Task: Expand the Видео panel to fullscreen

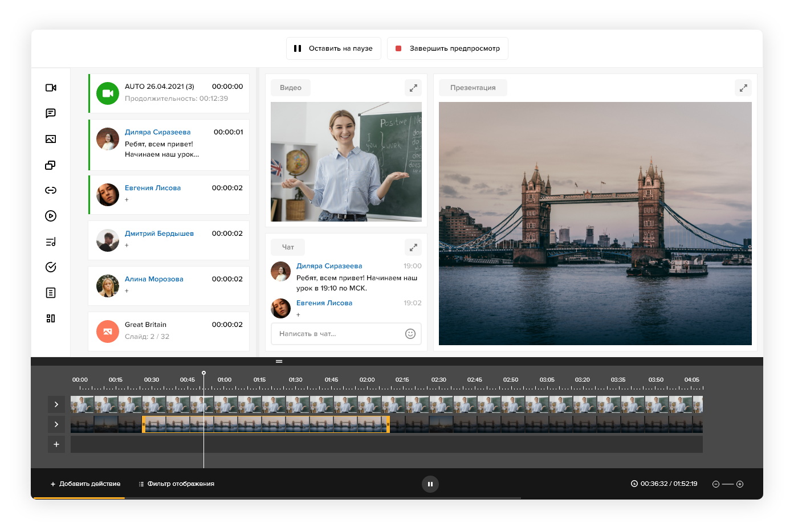Action: click(x=413, y=88)
